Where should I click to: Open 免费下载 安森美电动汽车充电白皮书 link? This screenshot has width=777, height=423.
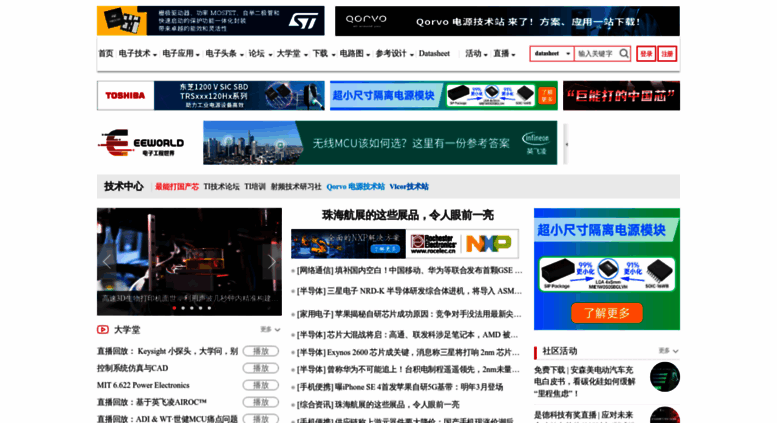coord(585,382)
